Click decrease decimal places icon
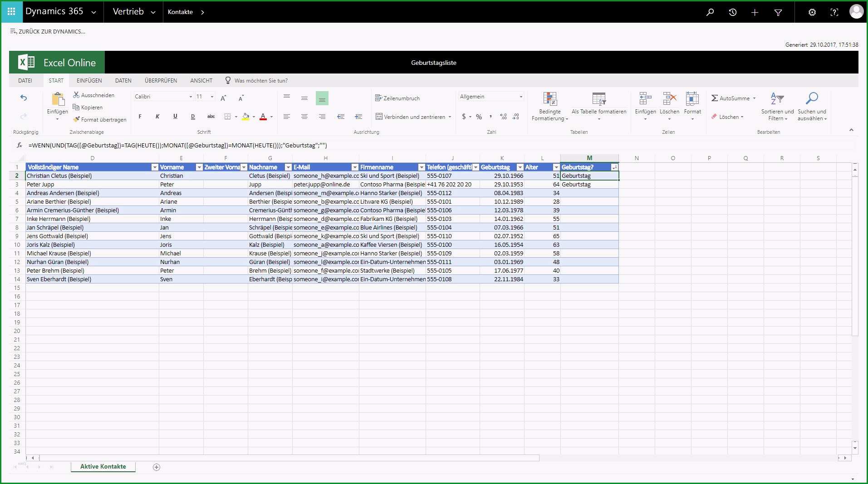The height and width of the screenshot is (484, 868). 516,117
